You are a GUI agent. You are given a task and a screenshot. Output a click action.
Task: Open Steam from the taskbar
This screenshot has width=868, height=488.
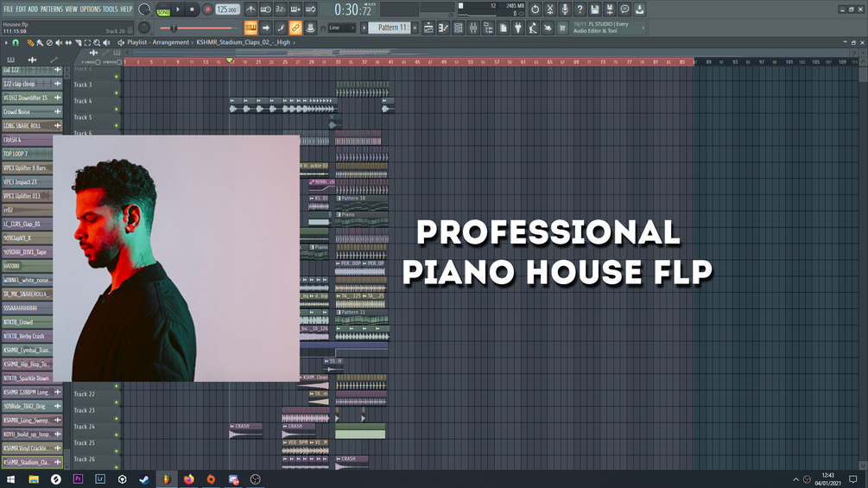(x=144, y=479)
